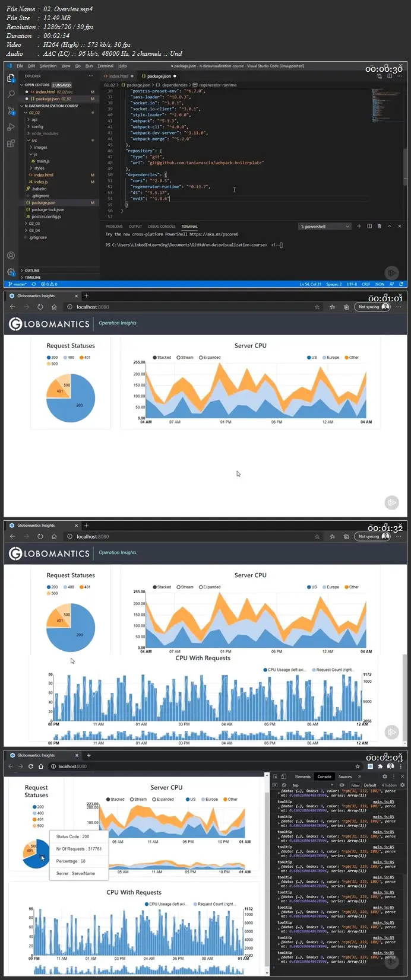Split the VS Code terminal
The height and width of the screenshot is (980, 411).
click(369, 226)
